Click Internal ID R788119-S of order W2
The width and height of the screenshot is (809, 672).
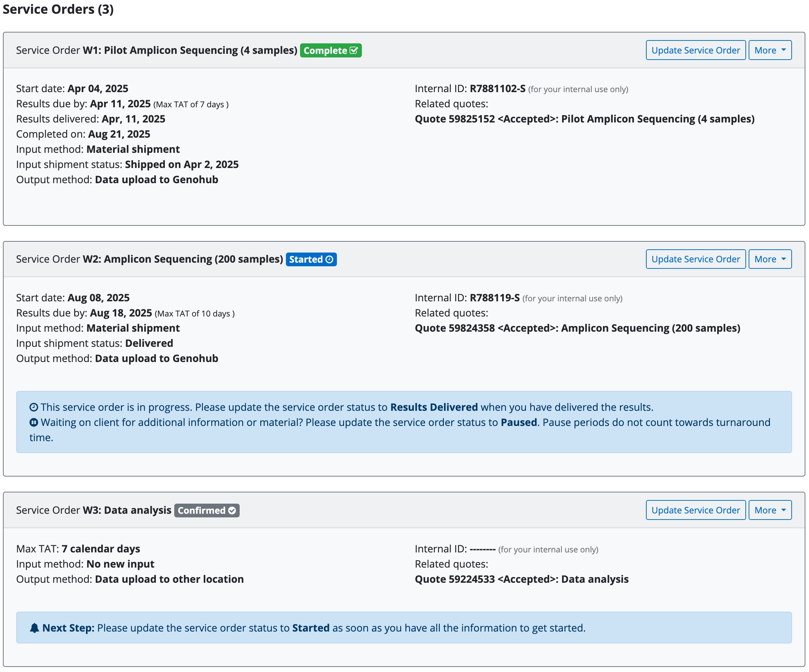click(x=495, y=298)
